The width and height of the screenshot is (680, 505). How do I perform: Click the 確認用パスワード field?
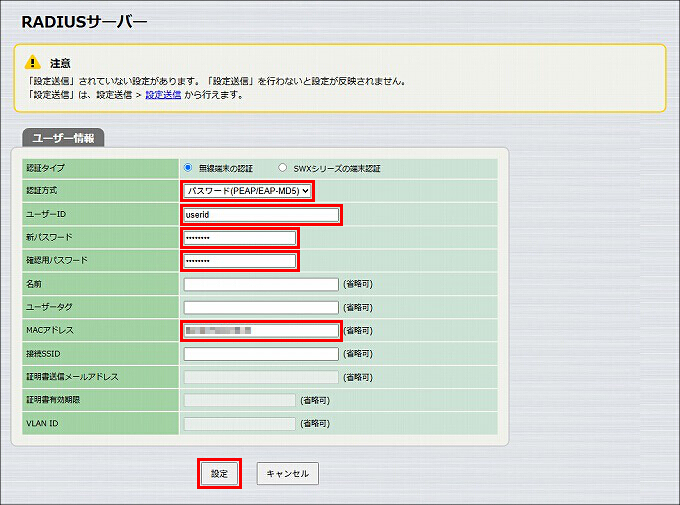[x=240, y=261]
